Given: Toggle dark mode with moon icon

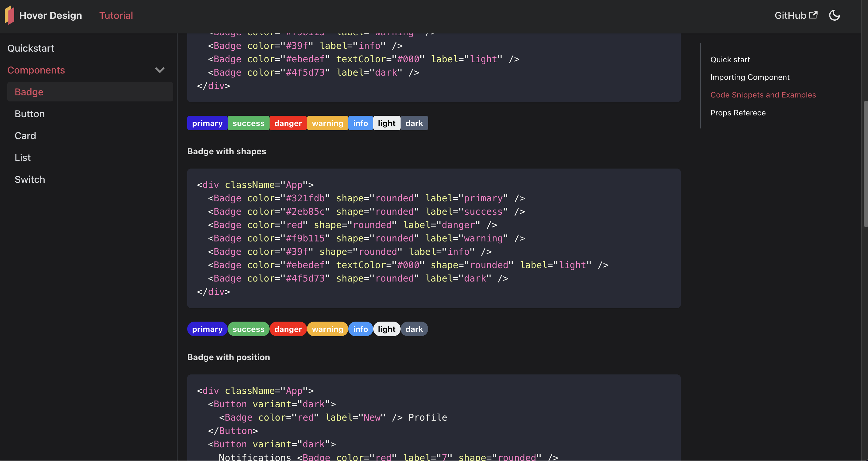Looking at the screenshot, I should (x=834, y=15).
